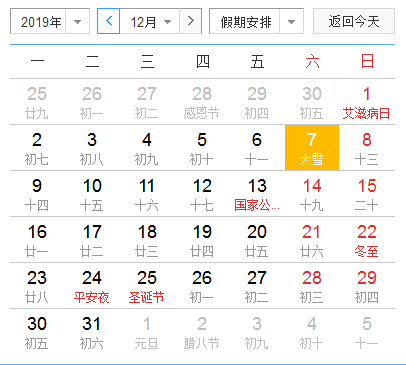Select December 13 国家公祭日

(257, 194)
